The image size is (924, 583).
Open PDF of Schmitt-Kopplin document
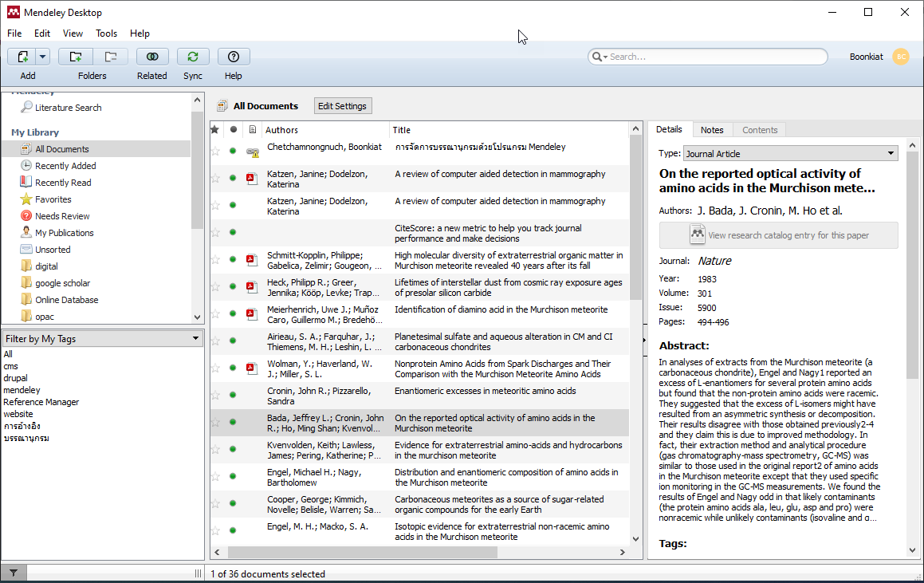coord(252,259)
